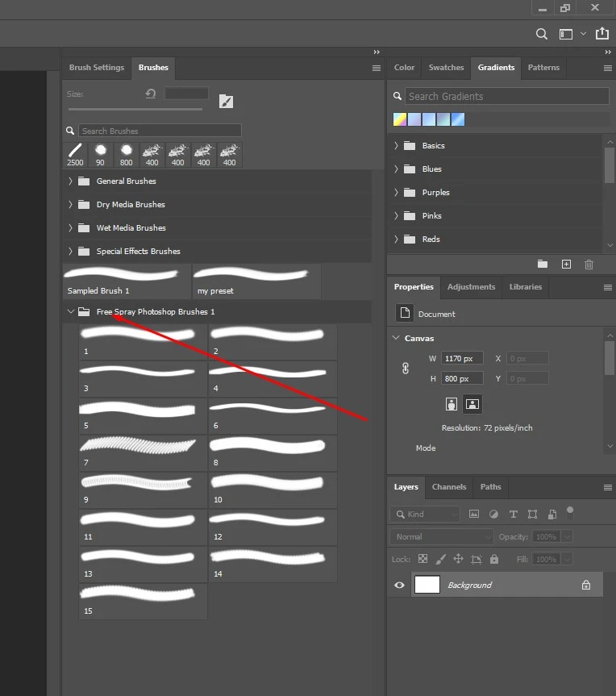Click the Search Brushes field
Image resolution: width=616 pixels, height=696 pixels.
160,131
